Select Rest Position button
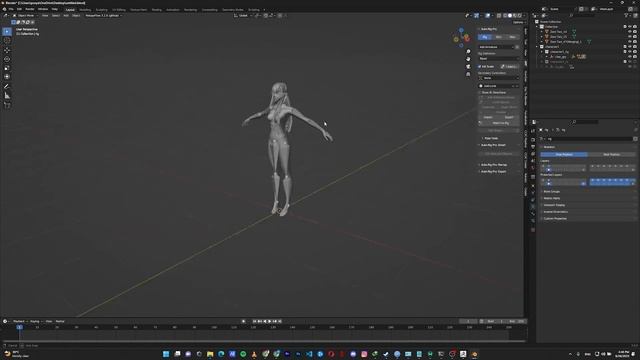640x360 pixels. point(611,154)
